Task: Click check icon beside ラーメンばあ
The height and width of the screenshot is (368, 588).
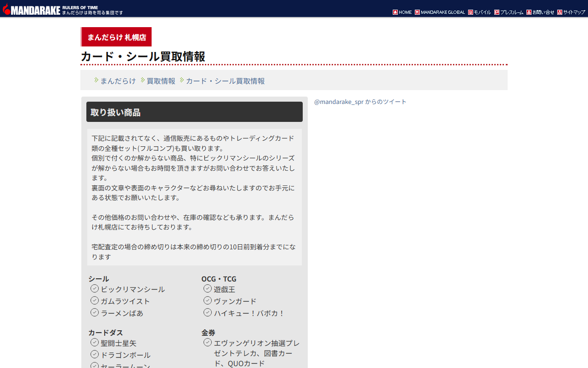Action: 95,312
